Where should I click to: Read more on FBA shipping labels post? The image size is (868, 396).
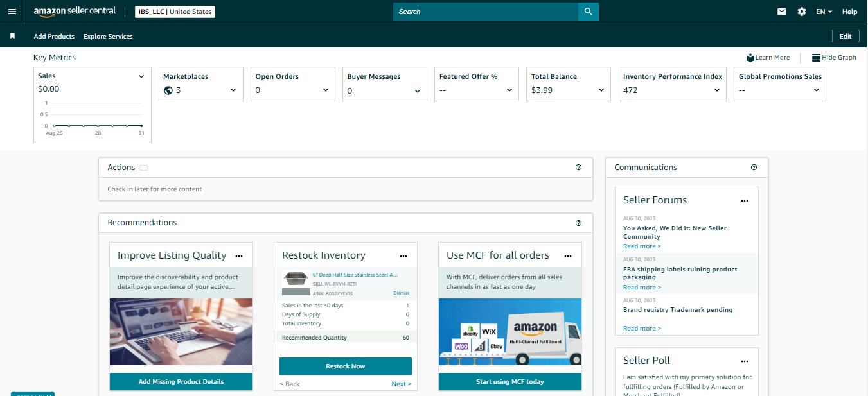point(642,288)
